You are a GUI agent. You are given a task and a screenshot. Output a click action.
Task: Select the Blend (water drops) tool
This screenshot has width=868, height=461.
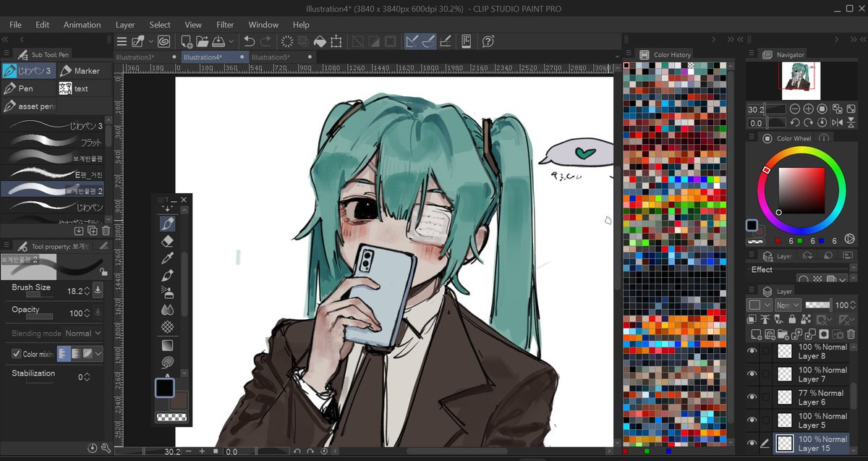(168, 310)
